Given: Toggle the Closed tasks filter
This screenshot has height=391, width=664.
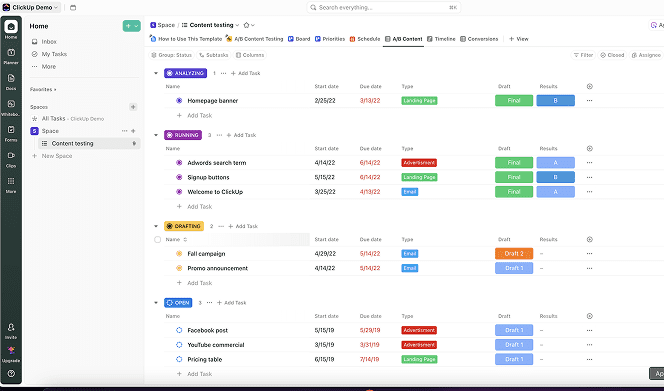Looking at the screenshot, I should click(x=612, y=55).
